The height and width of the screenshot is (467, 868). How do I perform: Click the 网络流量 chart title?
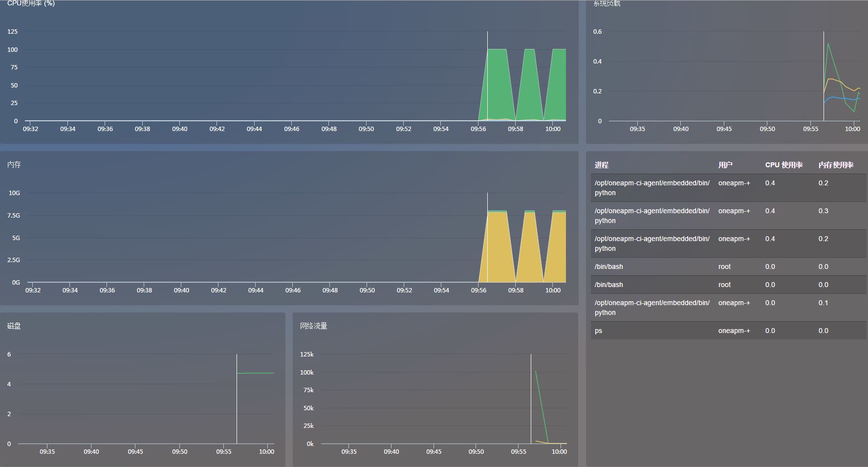(x=314, y=326)
